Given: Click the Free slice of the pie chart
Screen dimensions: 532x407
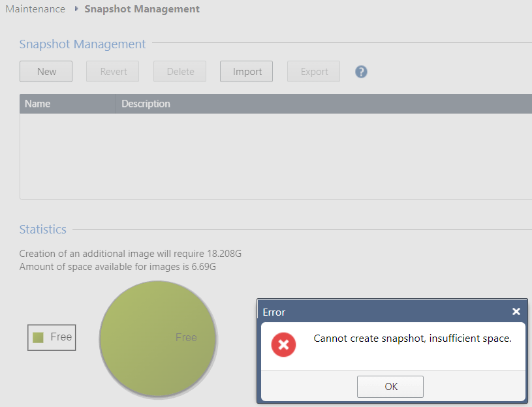Looking at the screenshot, I should [157, 338].
